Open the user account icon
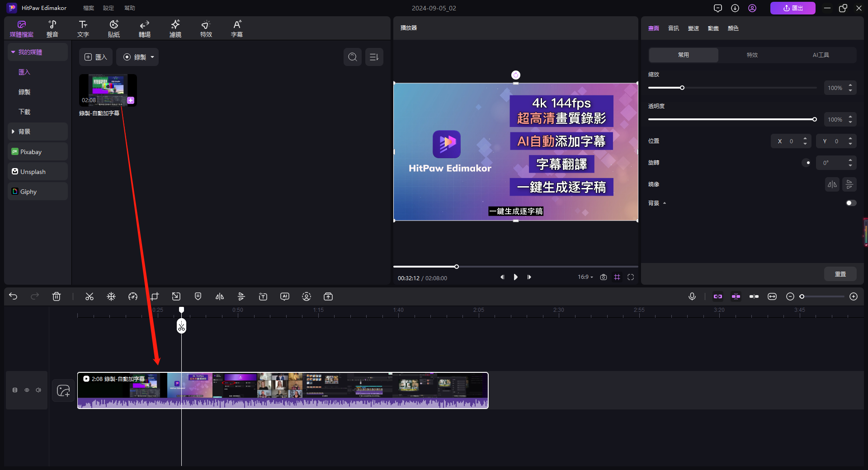This screenshot has width=868, height=470. pyautogui.click(x=752, y=8)
